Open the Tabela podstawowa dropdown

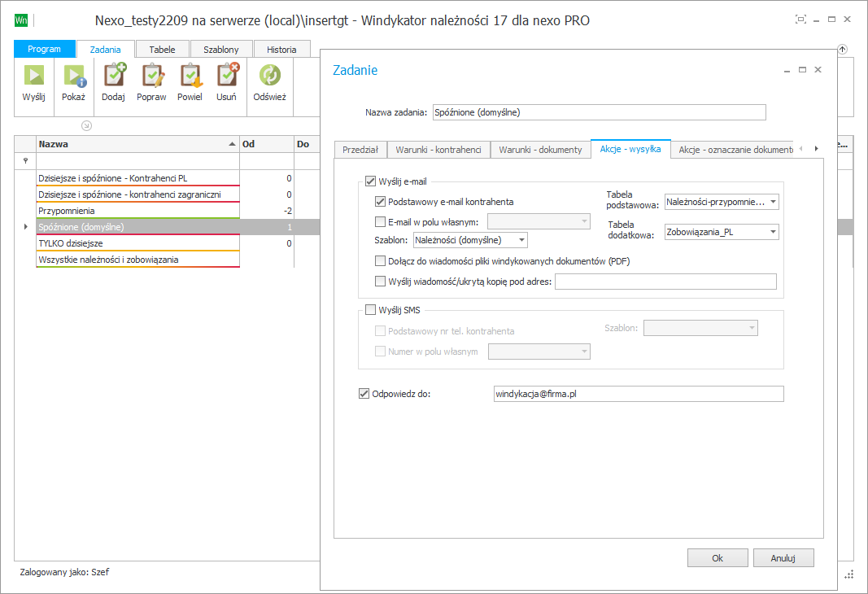click(x=773, y=202)
